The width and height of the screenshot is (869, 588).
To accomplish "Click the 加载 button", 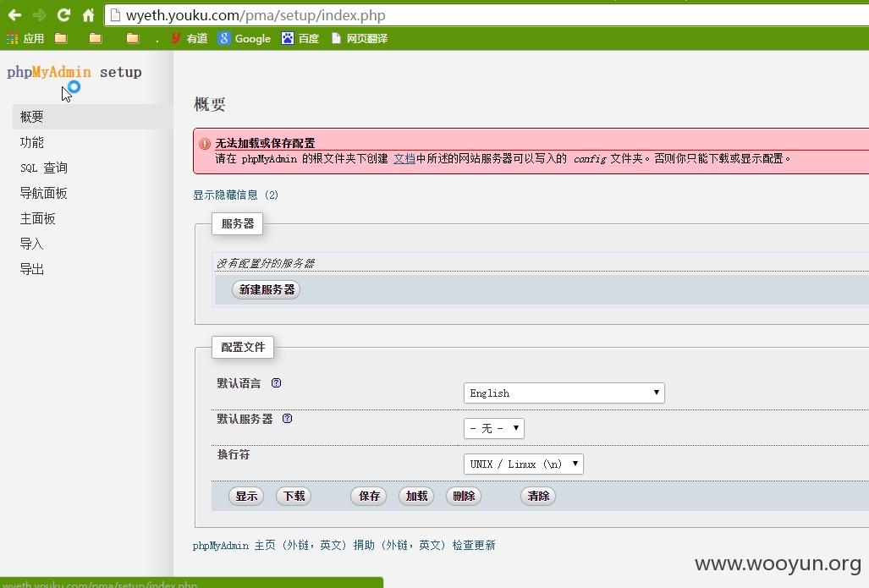I will tap(416, 496).
